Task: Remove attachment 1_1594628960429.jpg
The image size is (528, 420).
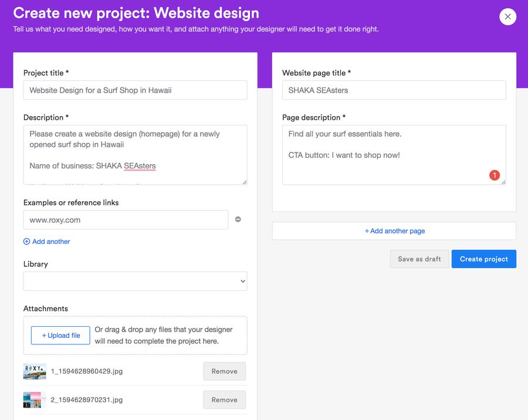Action: 224,371
